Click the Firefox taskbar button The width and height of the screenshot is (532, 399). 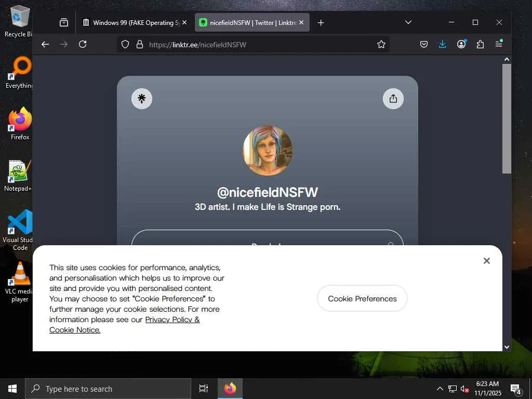click(230, 389)
